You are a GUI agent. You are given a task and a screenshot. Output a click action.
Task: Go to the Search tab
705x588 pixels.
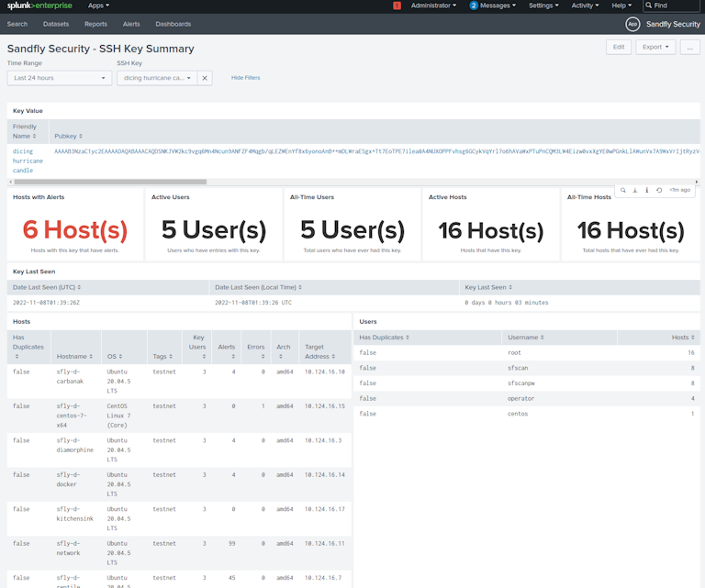pyautogui.click(x=17, y=24)
